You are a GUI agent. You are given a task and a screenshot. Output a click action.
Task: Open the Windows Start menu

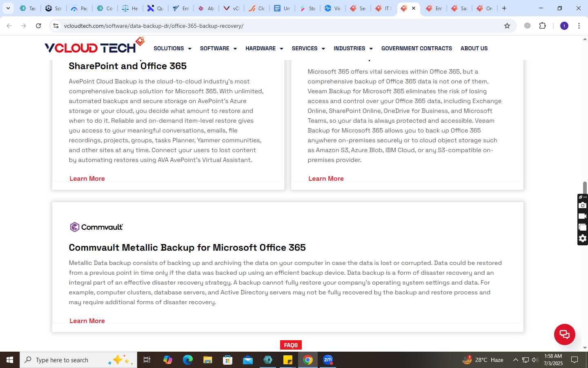(10, 360)
